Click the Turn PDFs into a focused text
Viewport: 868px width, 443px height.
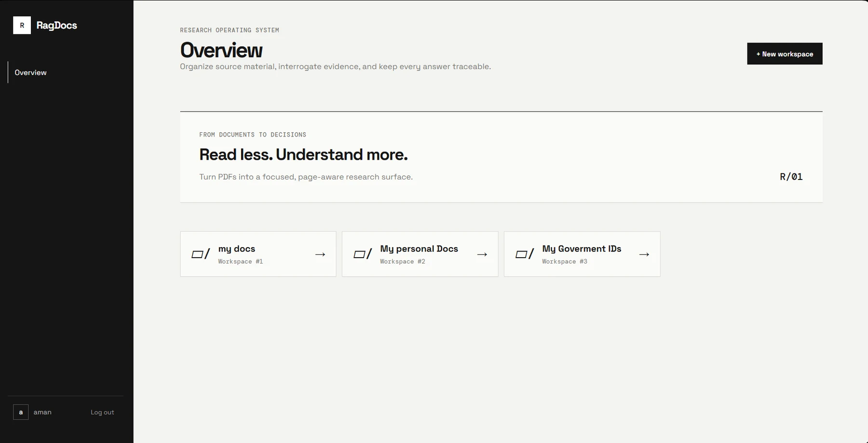(x=306, y=177)
